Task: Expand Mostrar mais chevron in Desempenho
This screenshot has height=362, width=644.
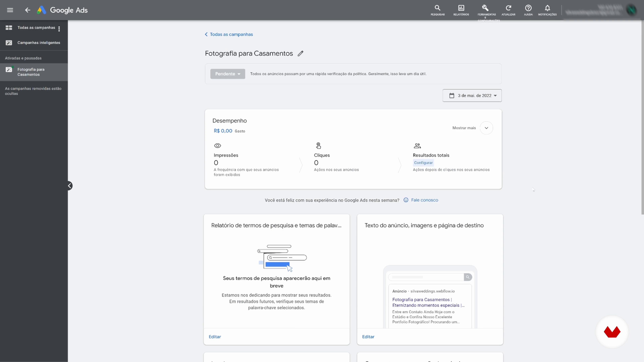Action: point(486,128)
